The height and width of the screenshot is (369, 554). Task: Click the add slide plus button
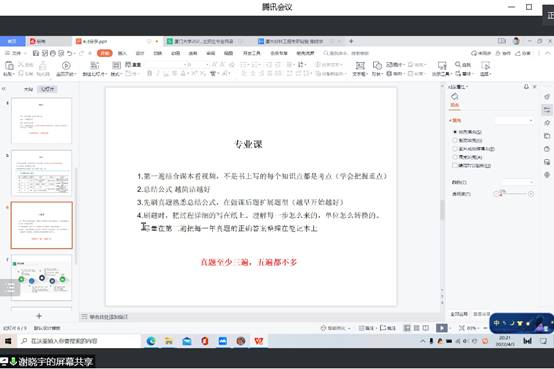coord(39,316)
